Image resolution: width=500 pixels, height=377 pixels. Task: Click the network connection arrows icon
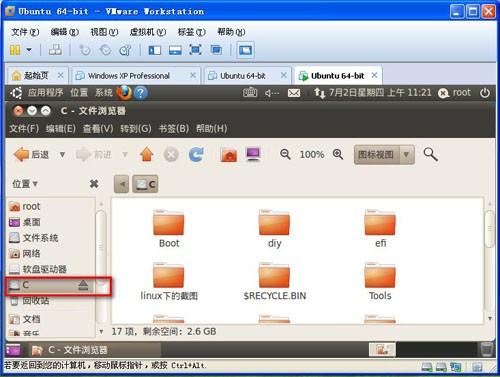pos(319,93)
